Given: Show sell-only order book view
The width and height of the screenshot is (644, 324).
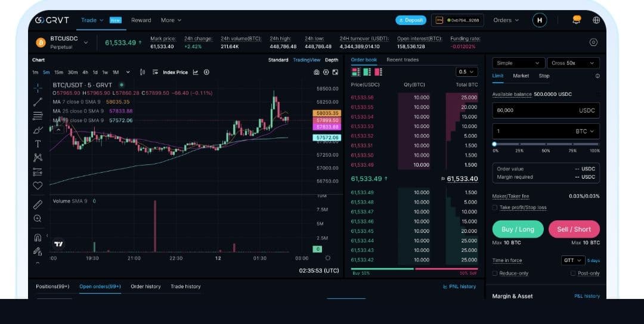Looking at the screenshot, I should point(378,72).
